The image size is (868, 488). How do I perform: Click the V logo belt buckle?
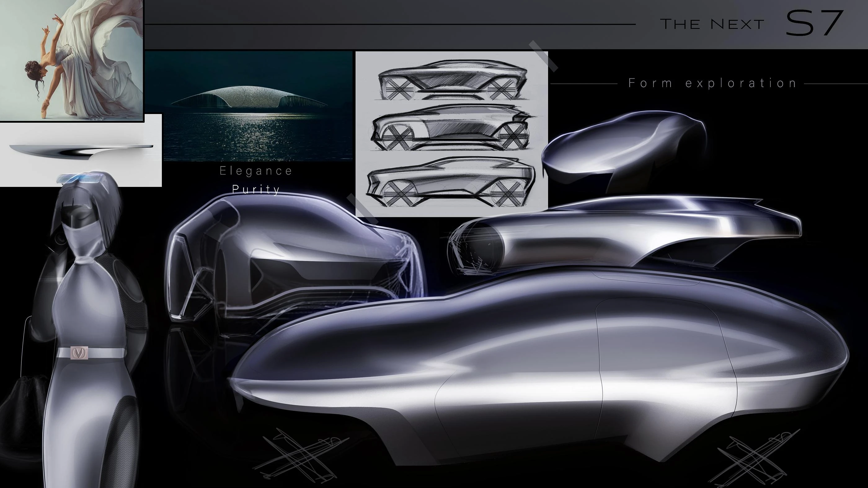click(80, 353)
